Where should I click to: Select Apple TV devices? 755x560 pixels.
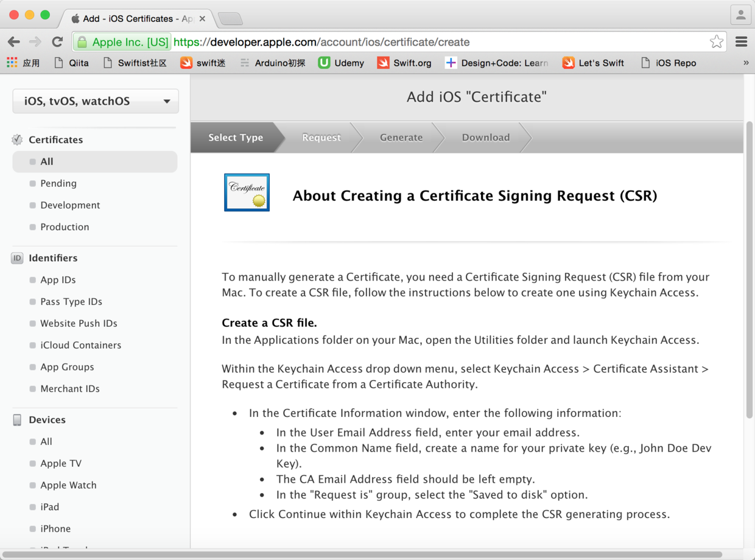(61, 463)
